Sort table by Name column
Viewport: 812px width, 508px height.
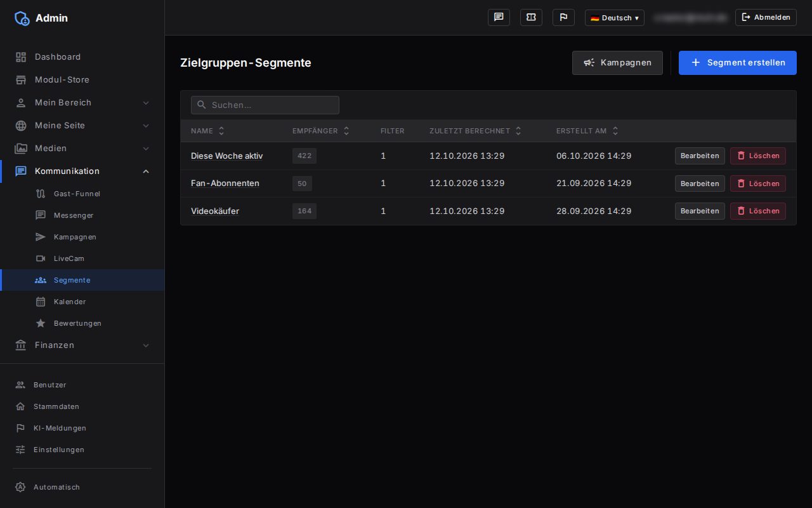(x=207, y=131)
